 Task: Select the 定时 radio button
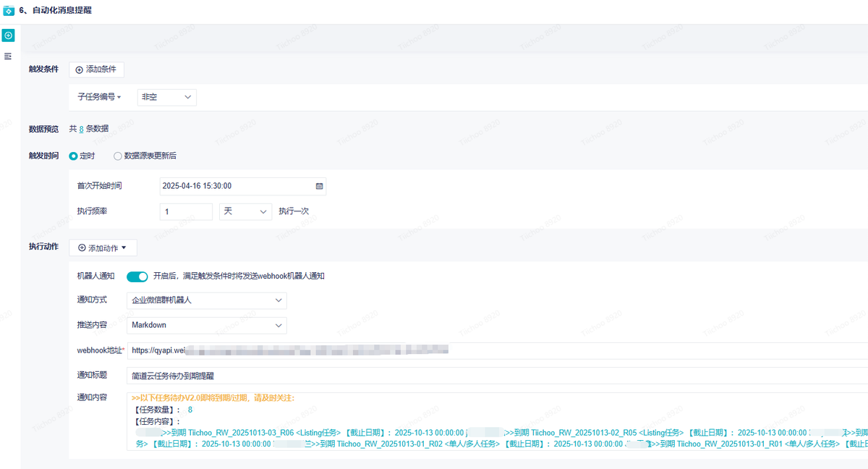[73, 156]
